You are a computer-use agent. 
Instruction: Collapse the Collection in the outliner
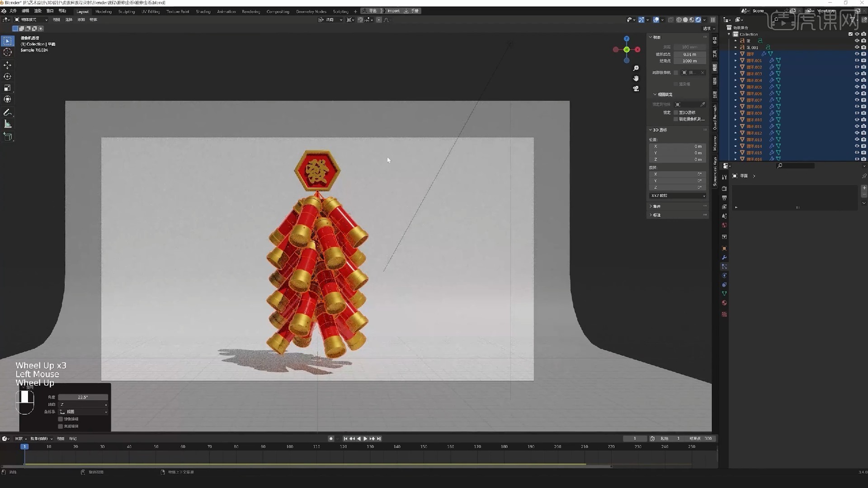tap(729, 34)
